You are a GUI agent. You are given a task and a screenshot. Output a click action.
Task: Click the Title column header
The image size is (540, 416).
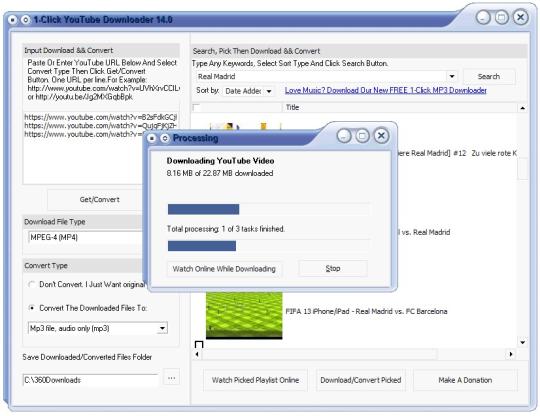(x=400, y=107)
